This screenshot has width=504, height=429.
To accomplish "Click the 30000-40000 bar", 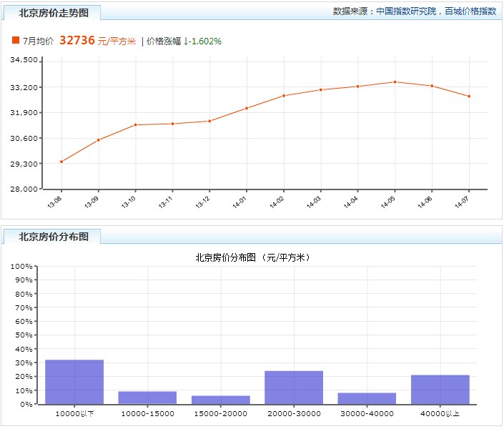I will coord(367,398).
